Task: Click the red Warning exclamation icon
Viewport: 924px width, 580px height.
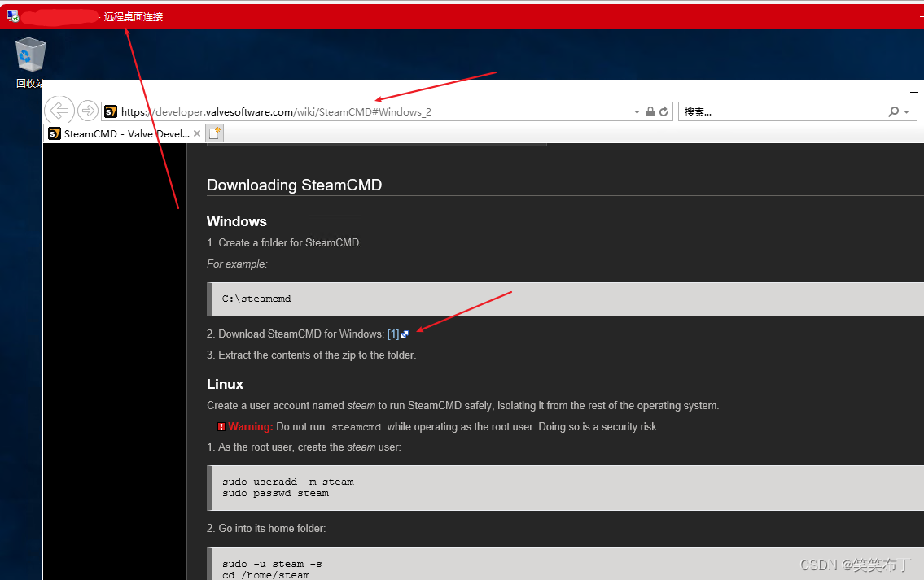Action: pyautogui.click(x=221, y=427)
